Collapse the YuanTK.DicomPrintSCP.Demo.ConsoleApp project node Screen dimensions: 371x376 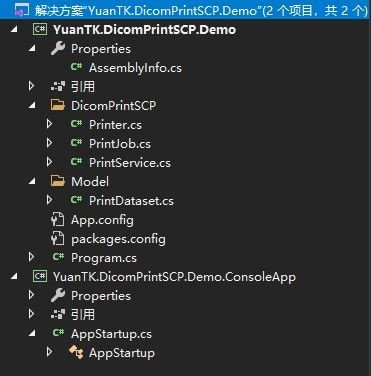point(14,277)
